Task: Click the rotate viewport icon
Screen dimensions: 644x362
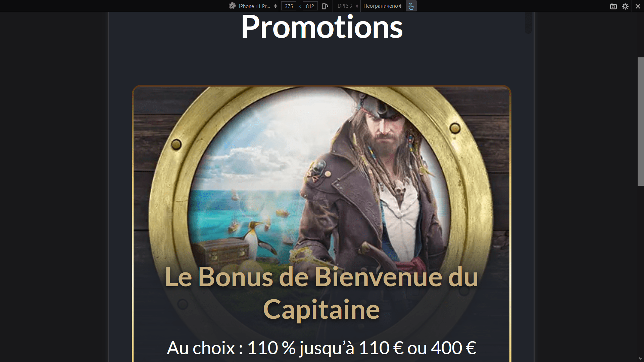Action: (x=325, y=6)
